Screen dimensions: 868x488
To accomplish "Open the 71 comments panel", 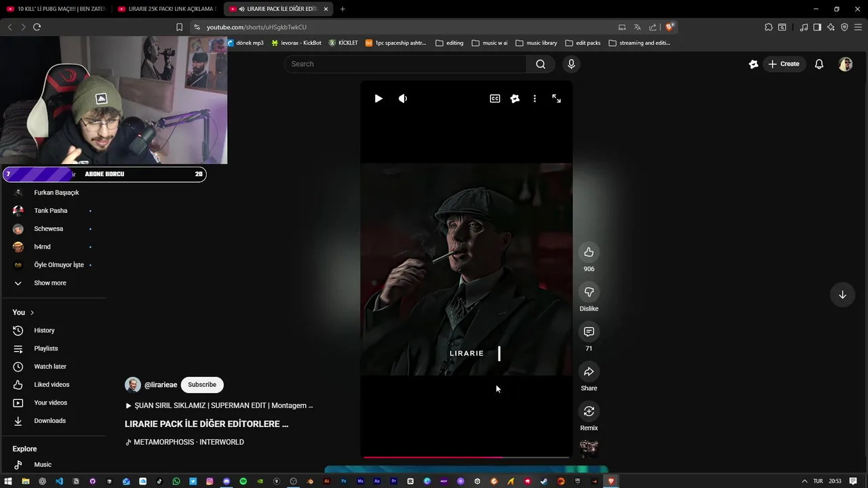I will coord(589,331).
